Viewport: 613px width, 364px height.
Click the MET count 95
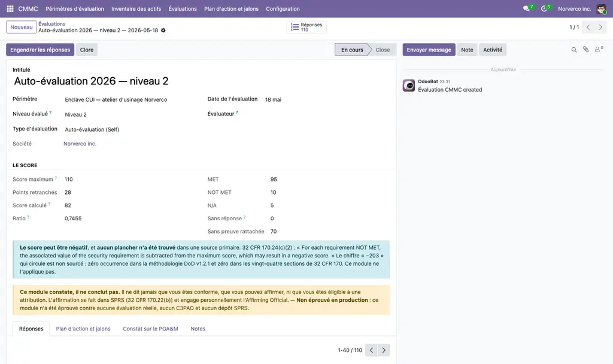[x=274, y=180]
